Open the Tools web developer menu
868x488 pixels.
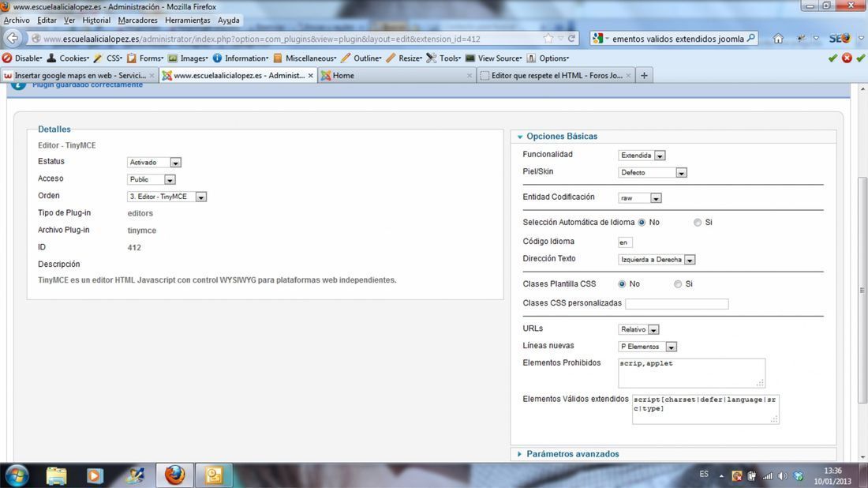[x=443, y=58]
